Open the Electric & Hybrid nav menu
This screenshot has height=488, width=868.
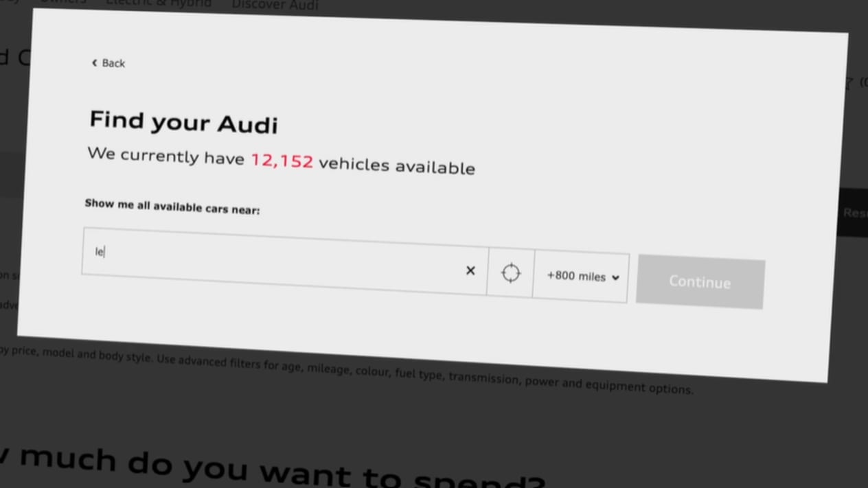(x=159, y=3)
